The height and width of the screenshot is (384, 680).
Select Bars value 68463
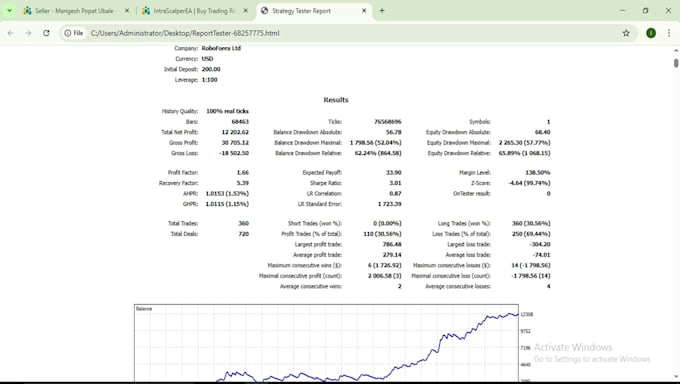[x=240, y=122]
